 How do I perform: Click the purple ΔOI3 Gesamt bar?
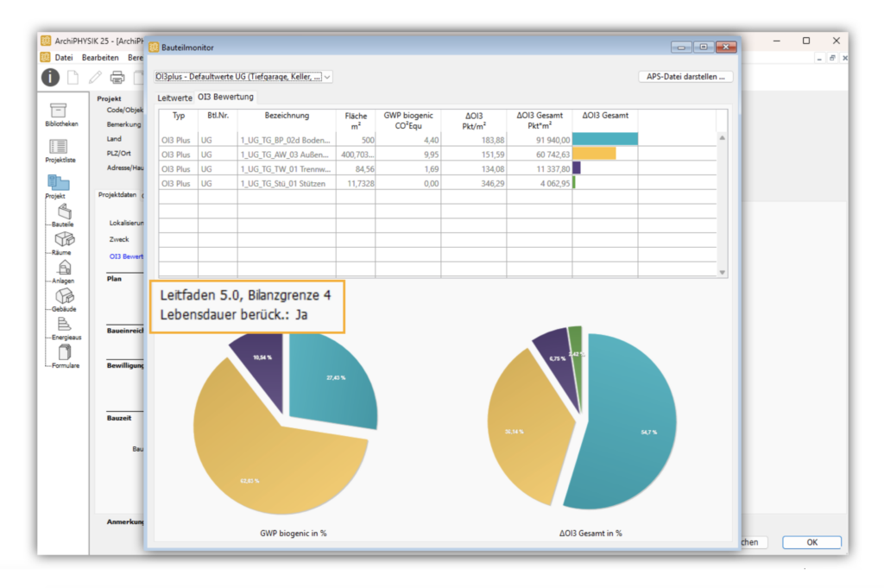coord(577,168)
